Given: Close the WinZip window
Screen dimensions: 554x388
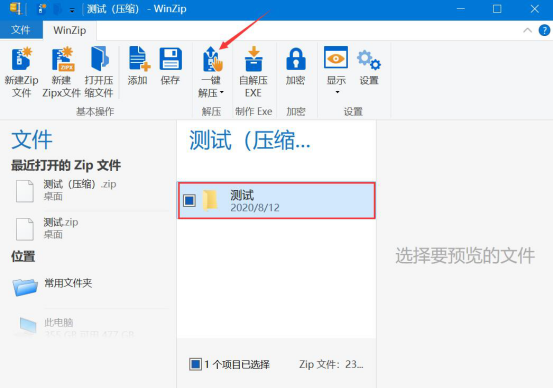Looking at the screenshot, I should (535, 9).
